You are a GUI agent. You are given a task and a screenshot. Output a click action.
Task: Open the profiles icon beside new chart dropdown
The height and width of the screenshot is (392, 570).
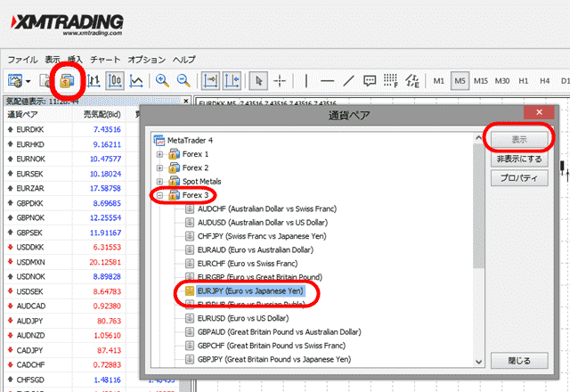(x=45, y=81)
